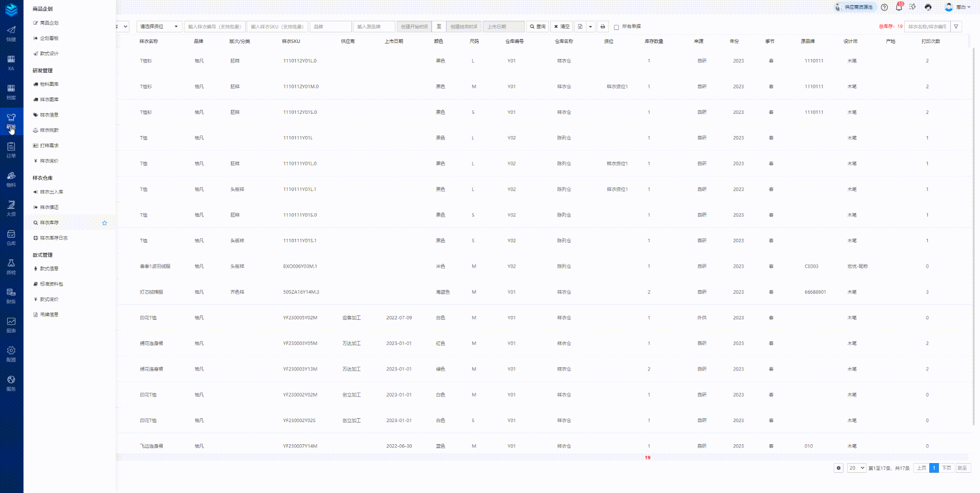
Task: Click the 供应商资源池 button
Action: [x=855, y=7]
